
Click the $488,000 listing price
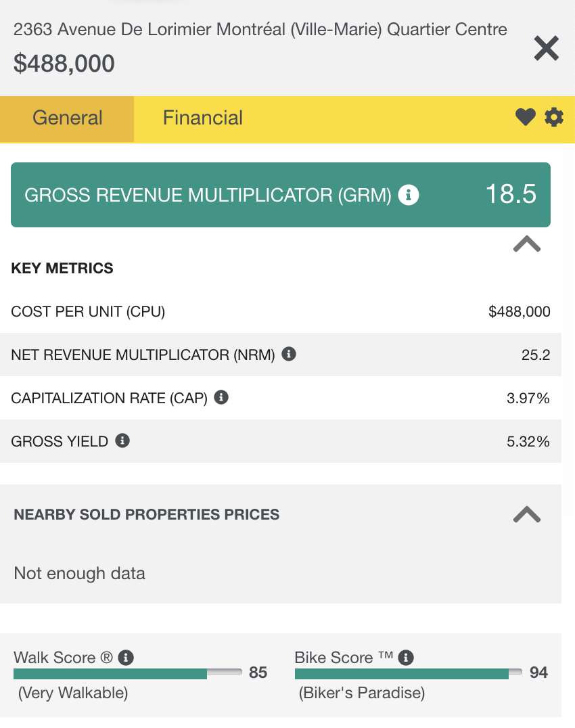coord(64,64)
